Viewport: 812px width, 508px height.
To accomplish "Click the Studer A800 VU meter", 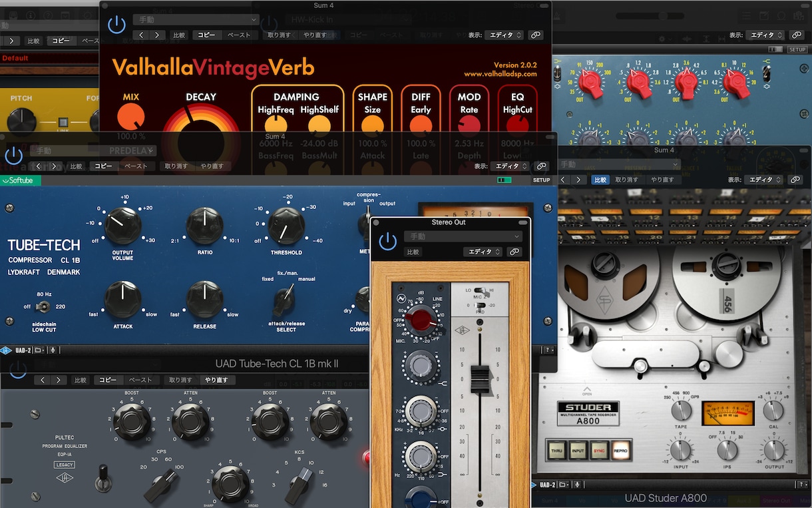I will pyautogui.click(x=728, y=413).
